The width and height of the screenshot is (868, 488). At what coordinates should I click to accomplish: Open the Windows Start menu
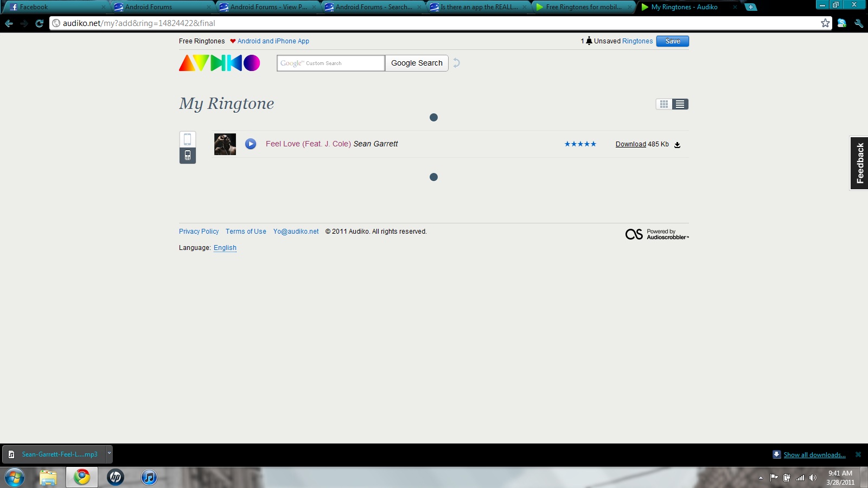15,477
